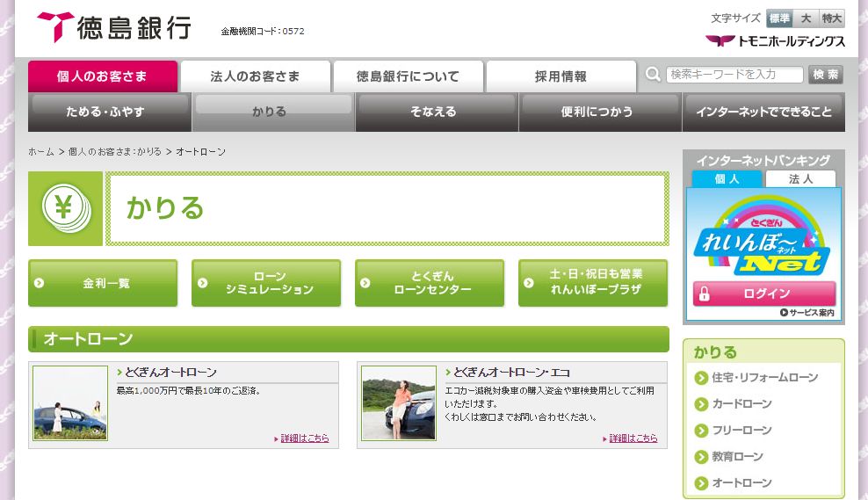Click the green オートローン section heading
The height and width of the screenshot is (500, 868).
pyautogui.click(x=349, y=339)
